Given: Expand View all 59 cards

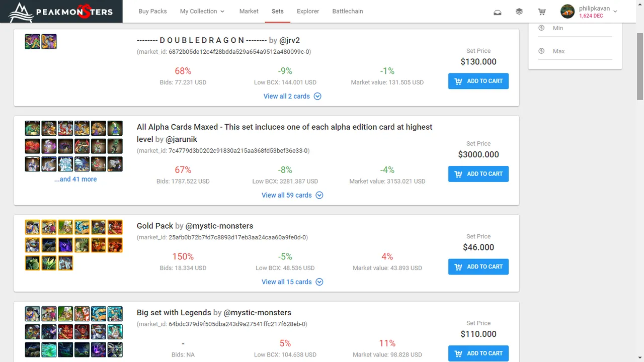Looking at the screenshot, I should coord(292,195).
